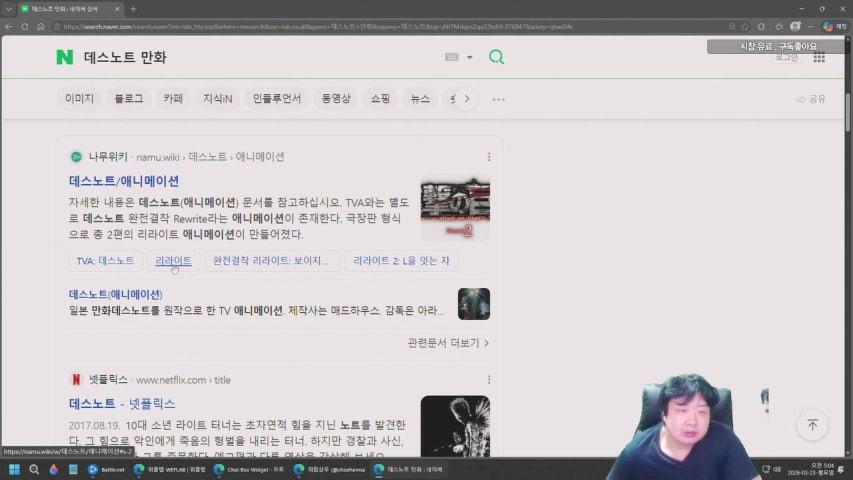This screenshot has width=853, height=480.
Task: Click the 리라이트 sublink
Action: 173,261
